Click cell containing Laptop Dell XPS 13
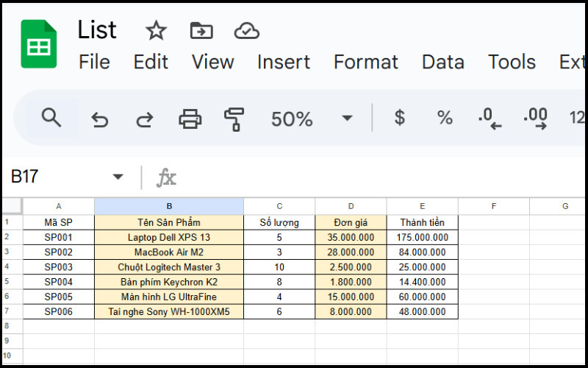Image resolution: width=588 pixels, height=368 pixels. point(169,238)
